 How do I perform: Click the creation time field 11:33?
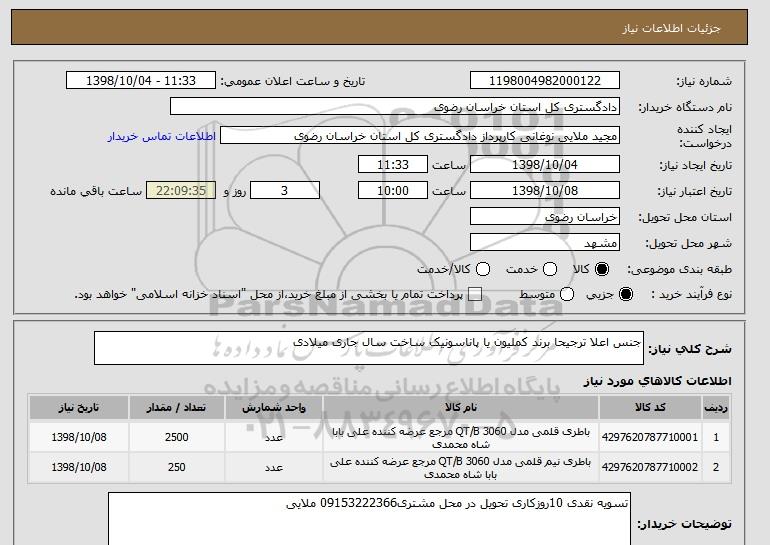tap(393, 164)
